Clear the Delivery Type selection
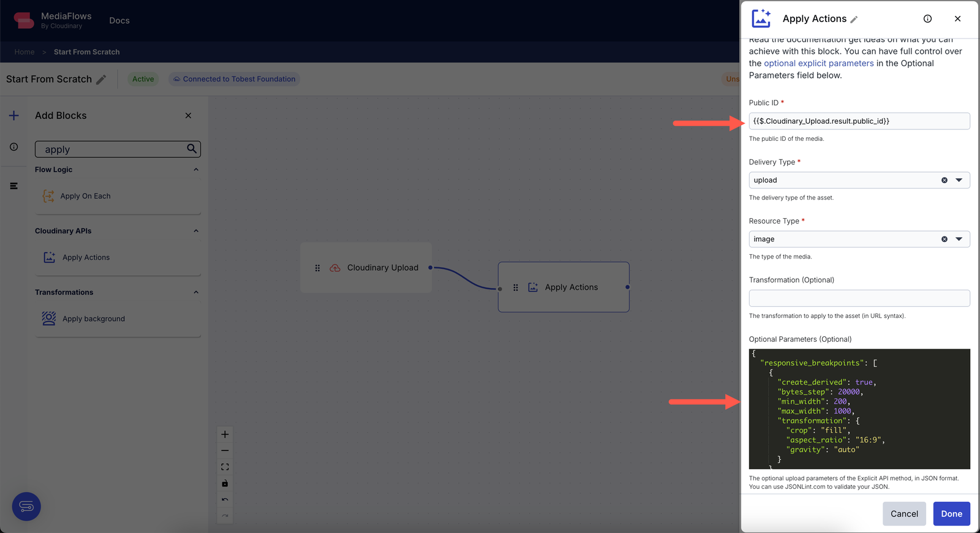 (x=944, y=180)
